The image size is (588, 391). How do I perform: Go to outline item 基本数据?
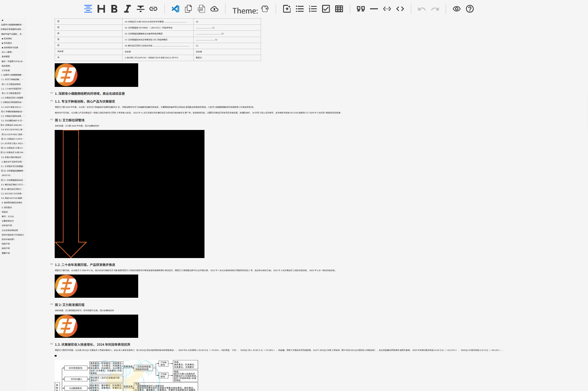pyautogui.click(x=6, y=57)
